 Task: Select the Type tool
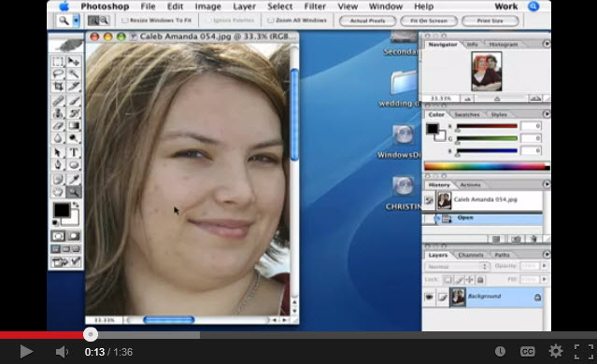(x=74, y=152)
